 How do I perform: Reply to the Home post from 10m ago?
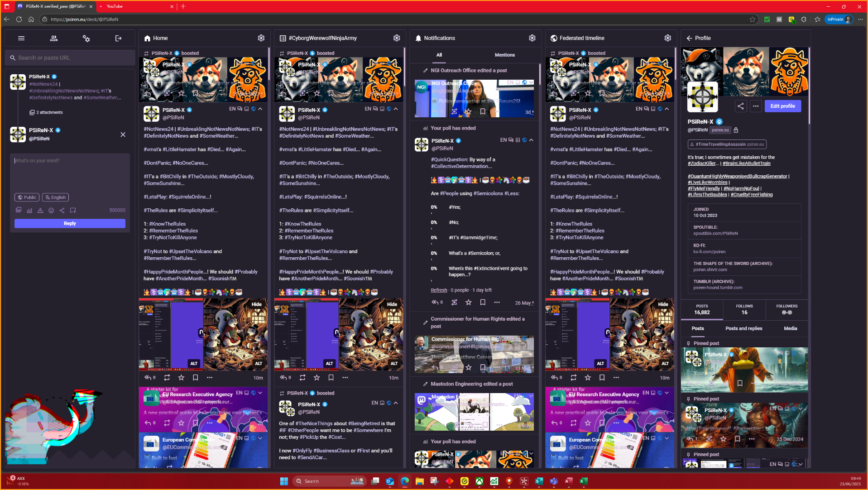tap(148, 377)
